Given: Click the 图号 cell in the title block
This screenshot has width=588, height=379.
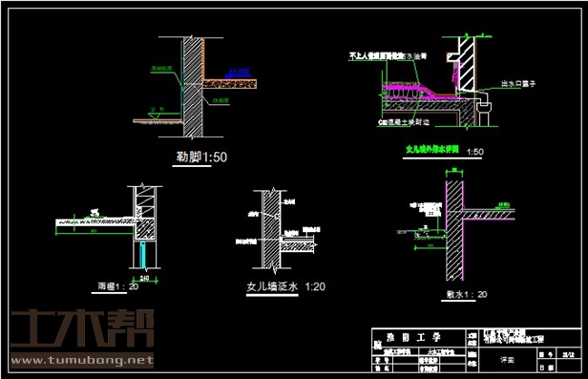Looking at the screenshot, I should [x=546, y=354].
